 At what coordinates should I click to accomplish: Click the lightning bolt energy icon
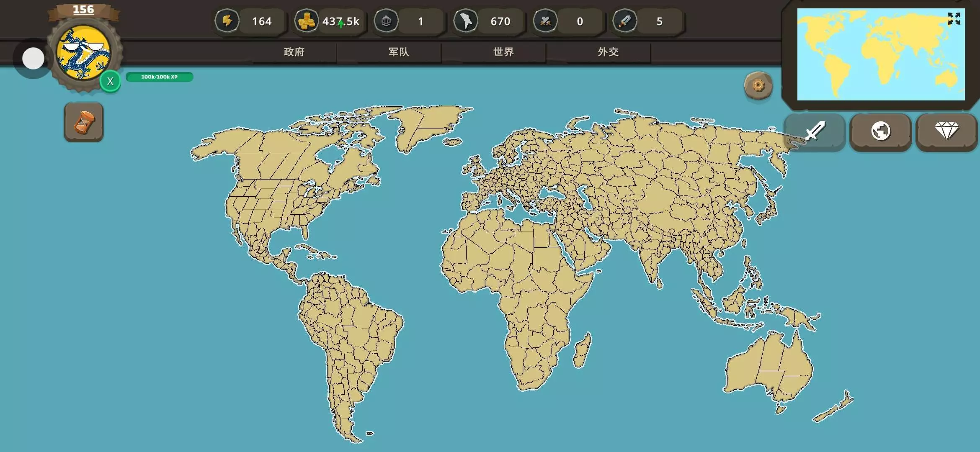coord(227,21)
